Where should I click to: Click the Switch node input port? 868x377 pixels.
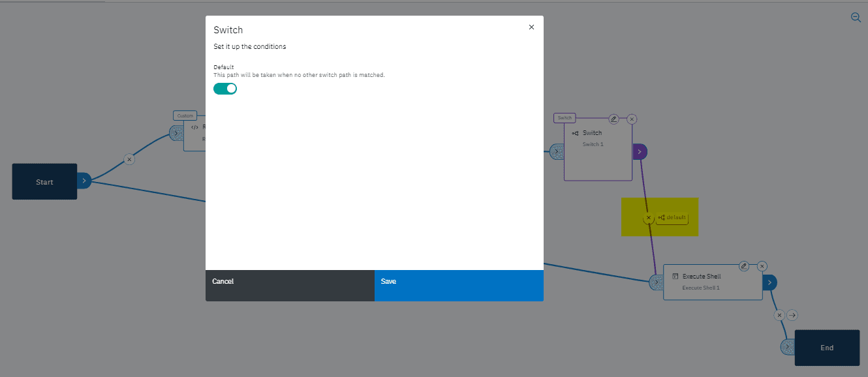point(557,152)
